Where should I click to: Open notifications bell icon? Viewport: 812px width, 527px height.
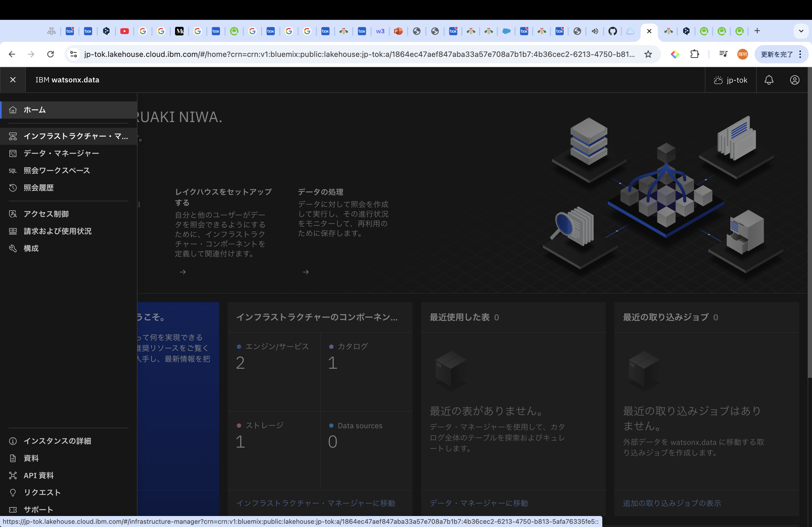click(769, 80)
